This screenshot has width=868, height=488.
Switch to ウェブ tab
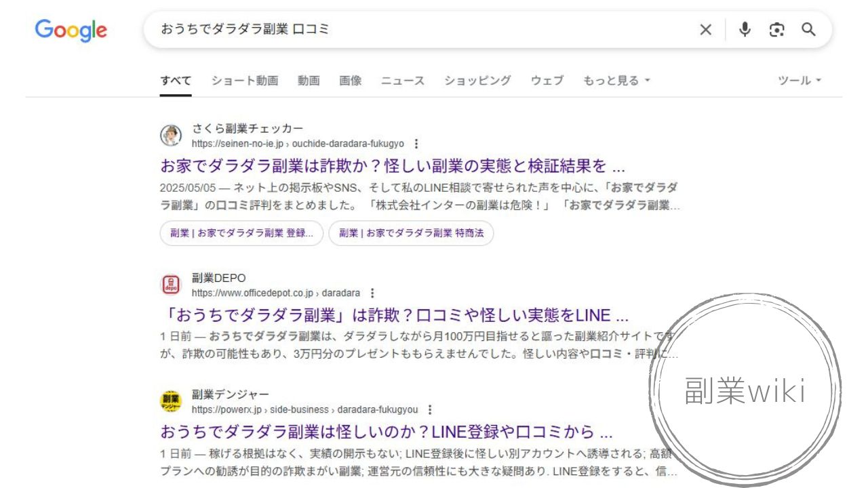coord(547,81)
